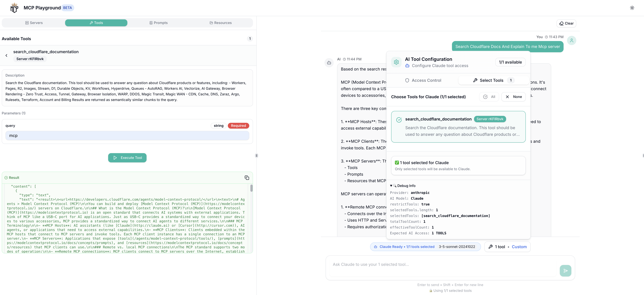Run the Execute Tool button
This screenshot has height=295, width=644.
pos(127,158)
